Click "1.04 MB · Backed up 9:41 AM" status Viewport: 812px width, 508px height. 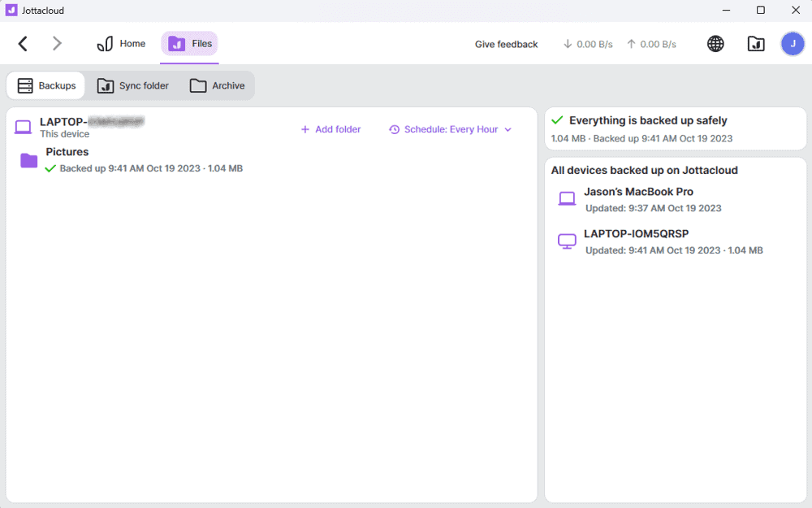[x=641, y=138]
